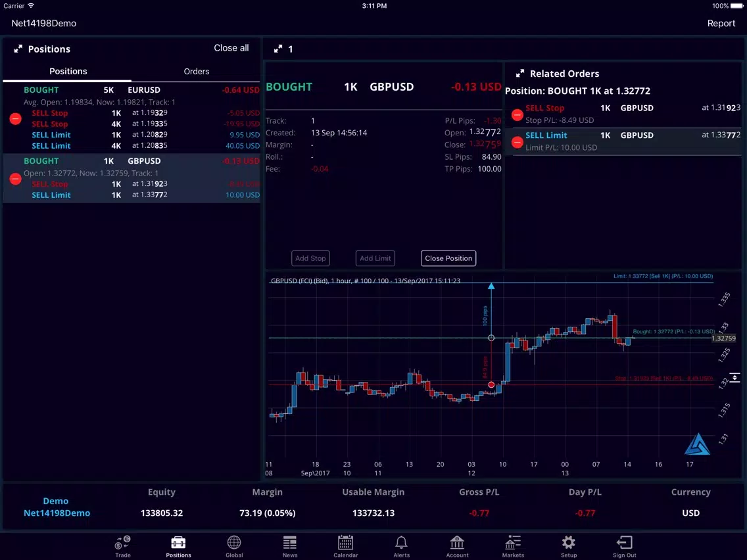This screenshot has height=560, width=747.
Task: Select GBPUSD SELL Stop at 1.31923 in Positions list
Action: coord(146,184)
